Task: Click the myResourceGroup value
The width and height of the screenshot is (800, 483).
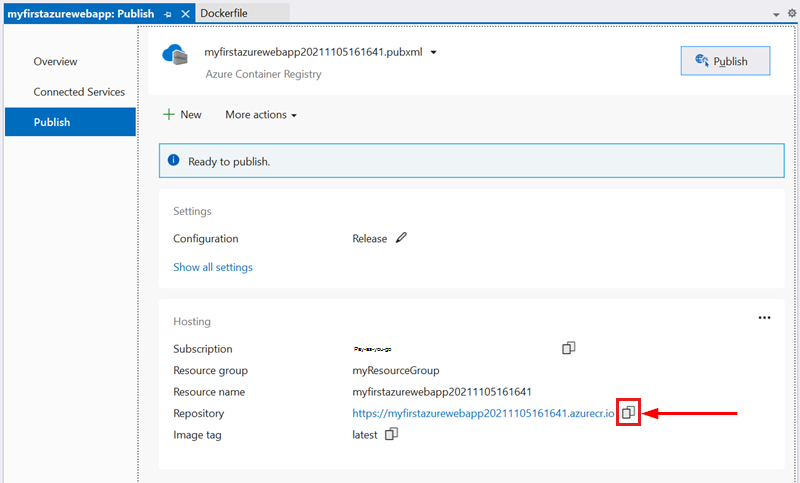Action: (396, 370)
